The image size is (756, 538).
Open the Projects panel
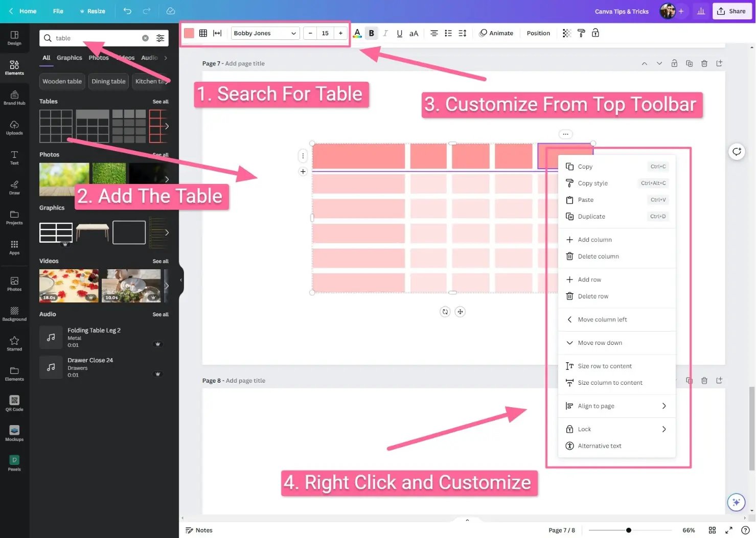14,217
